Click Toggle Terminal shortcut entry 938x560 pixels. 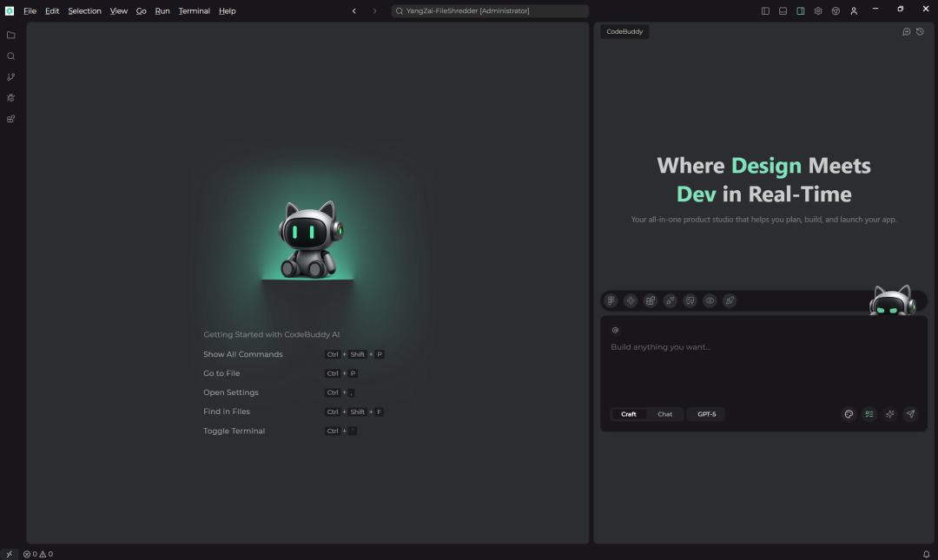tap(234, 431)
